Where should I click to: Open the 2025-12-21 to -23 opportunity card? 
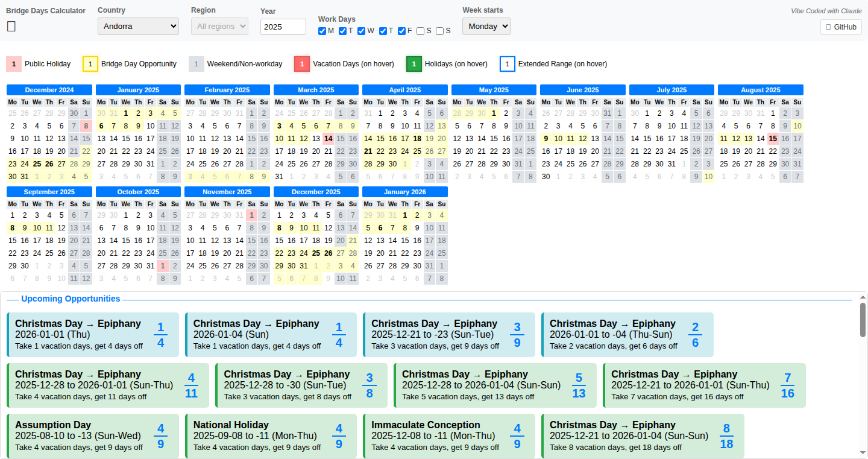click(449, 335)
